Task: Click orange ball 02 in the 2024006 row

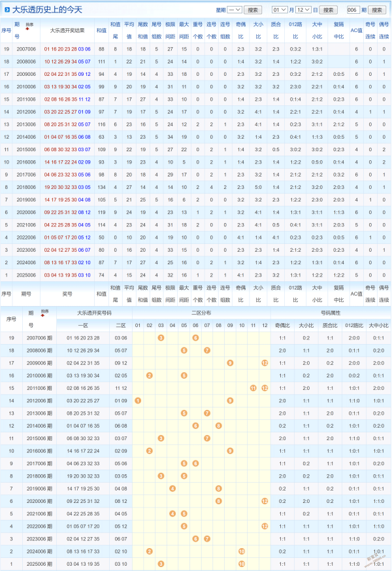Action: pos(150,551)
